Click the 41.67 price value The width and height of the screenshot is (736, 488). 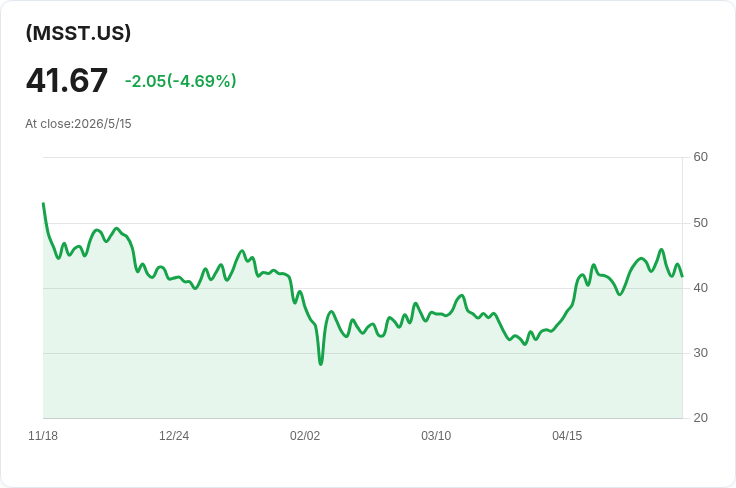point(67,81)
